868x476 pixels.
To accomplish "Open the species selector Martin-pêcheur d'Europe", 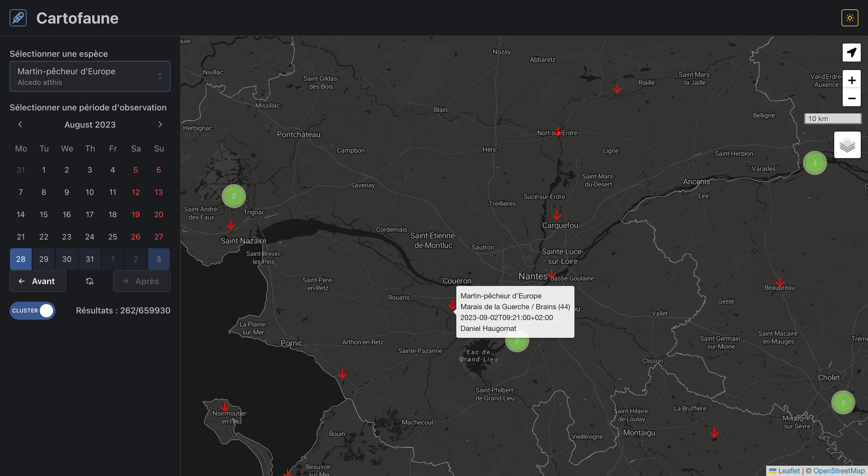I will (90, 76).
